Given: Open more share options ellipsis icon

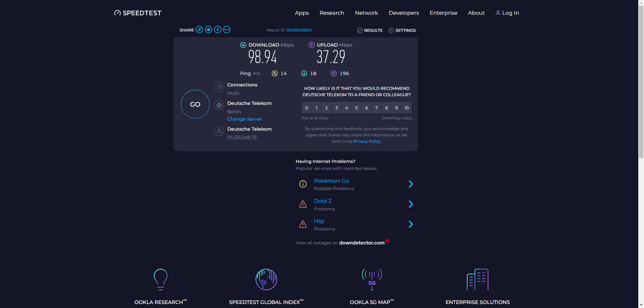Looking at the screenshot, I should coord(227,30).
